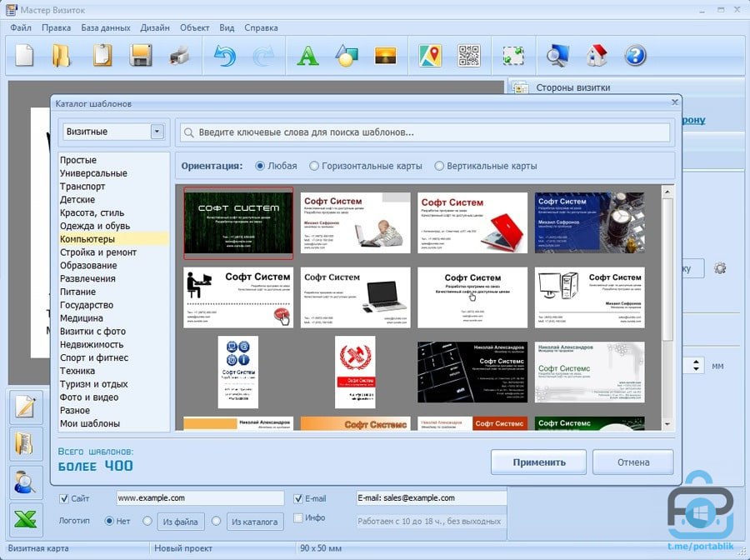Image resolution: width=750 pixels, height=560 pixels.
Task: Open the folder icon in toolbar
Action: [x=61, y=55]
